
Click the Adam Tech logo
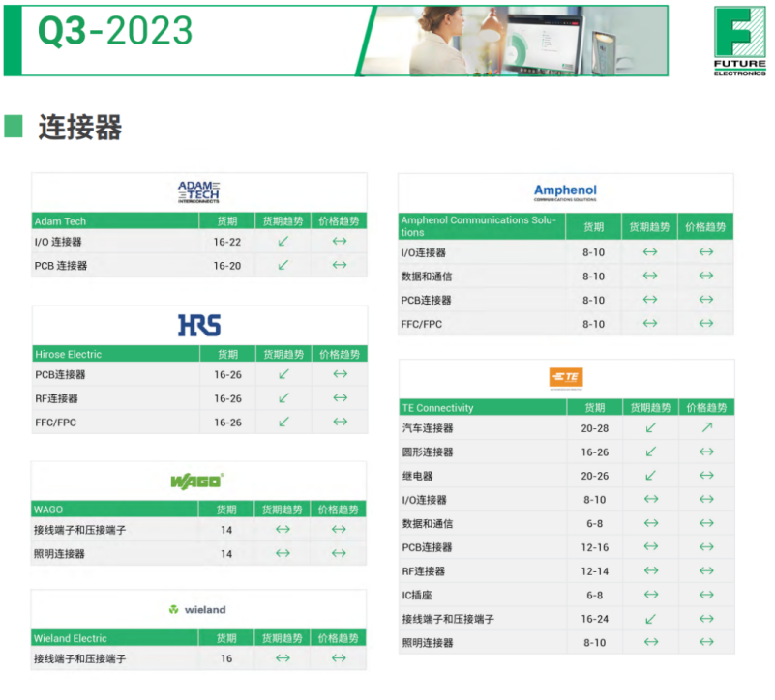point(198,191)
